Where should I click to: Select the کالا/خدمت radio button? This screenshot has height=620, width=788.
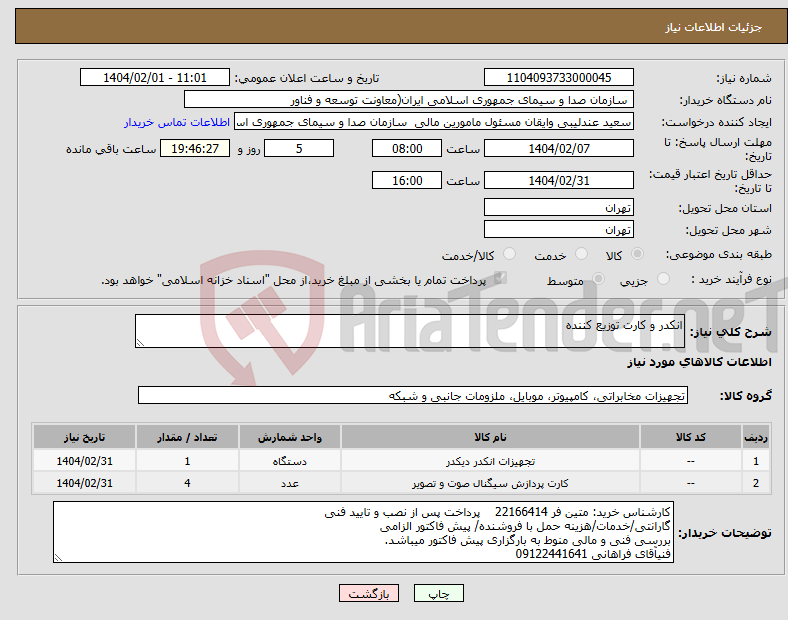click(x=510, y=254)
